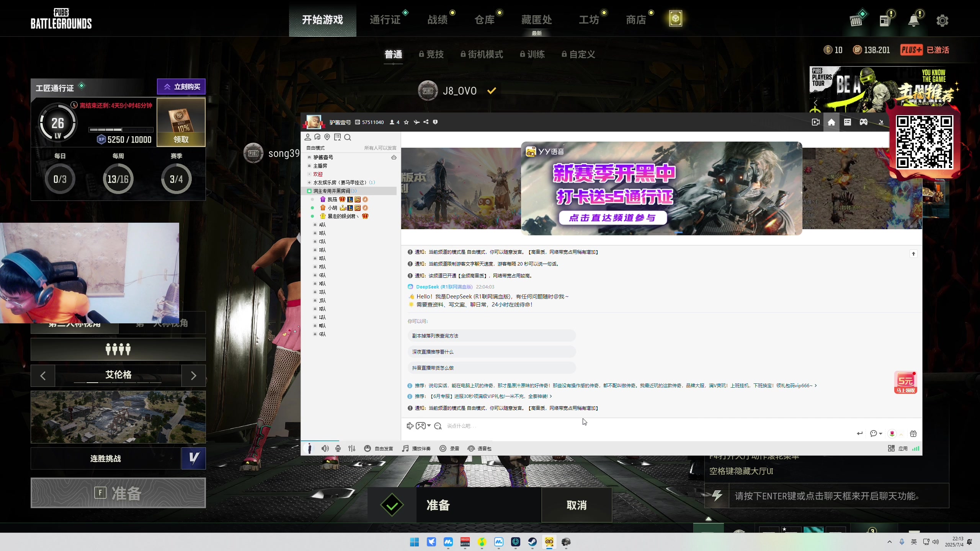Toggle the 准备 ready checkmark in PUBG

[x=392, y=505]
